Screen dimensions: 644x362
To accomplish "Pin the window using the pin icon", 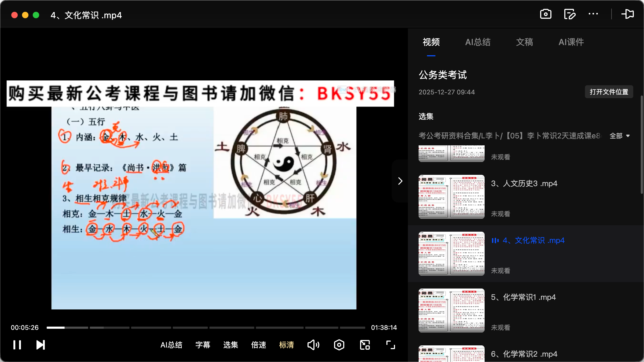I will click(x=628, y=14).
